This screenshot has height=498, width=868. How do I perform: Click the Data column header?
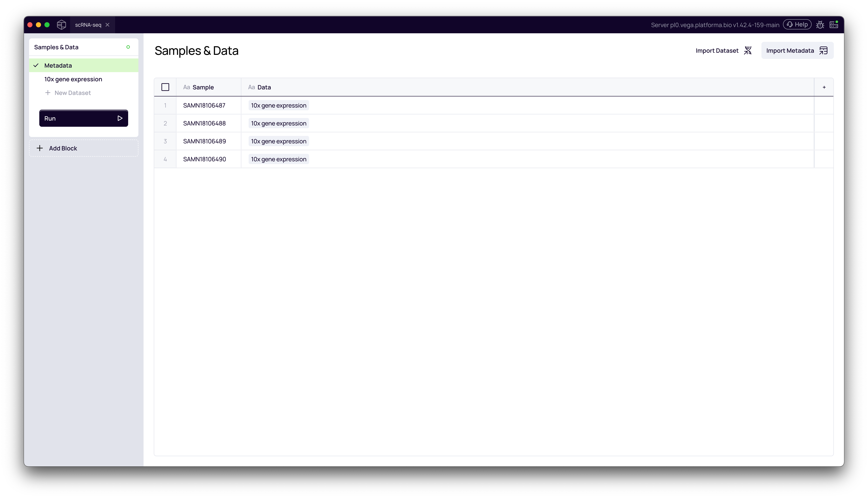[264, 87]
